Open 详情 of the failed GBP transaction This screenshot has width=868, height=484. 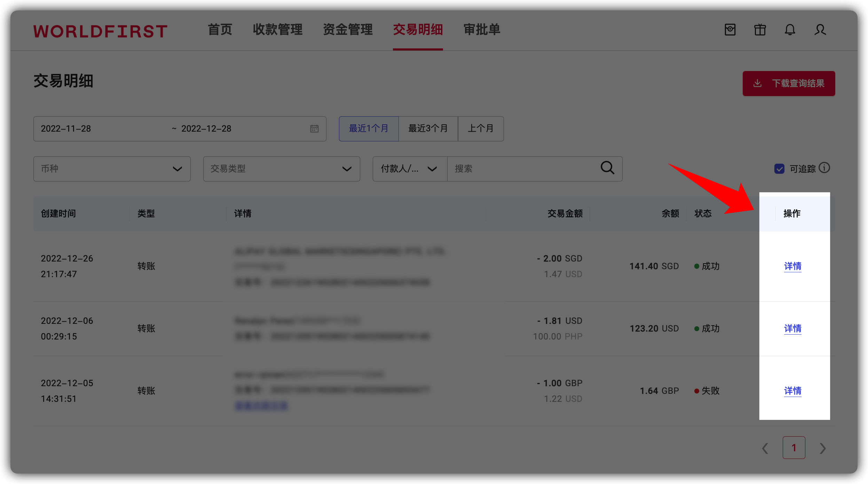tap(792, 391)
